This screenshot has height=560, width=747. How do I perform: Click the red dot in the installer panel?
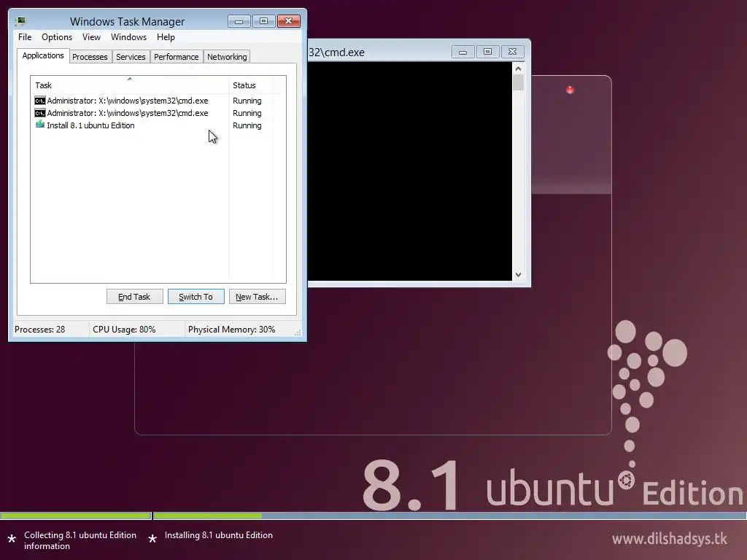pos(570,90)
